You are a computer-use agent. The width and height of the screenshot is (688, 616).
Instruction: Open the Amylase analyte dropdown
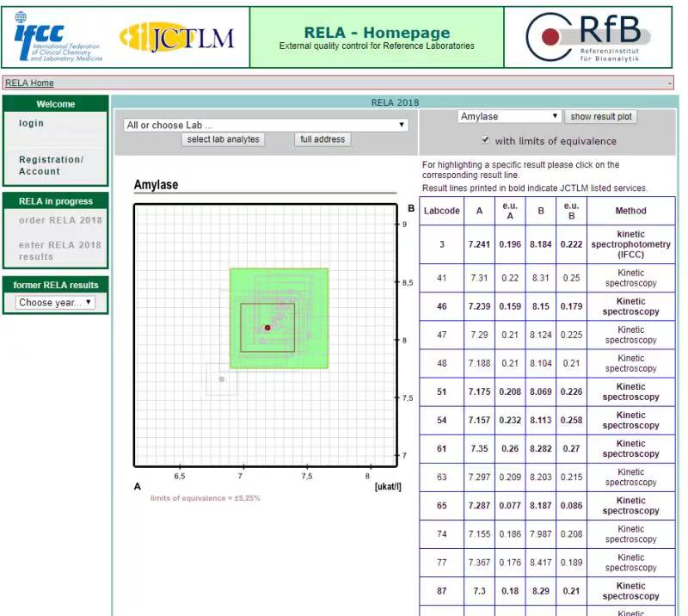coord(509,116)
